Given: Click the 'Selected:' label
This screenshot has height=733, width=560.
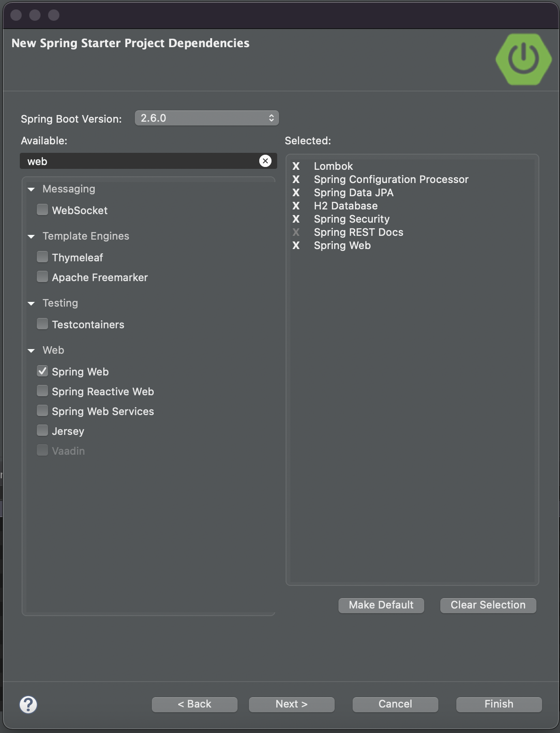Looking at the screenshot, I should (x=308, y=141).
